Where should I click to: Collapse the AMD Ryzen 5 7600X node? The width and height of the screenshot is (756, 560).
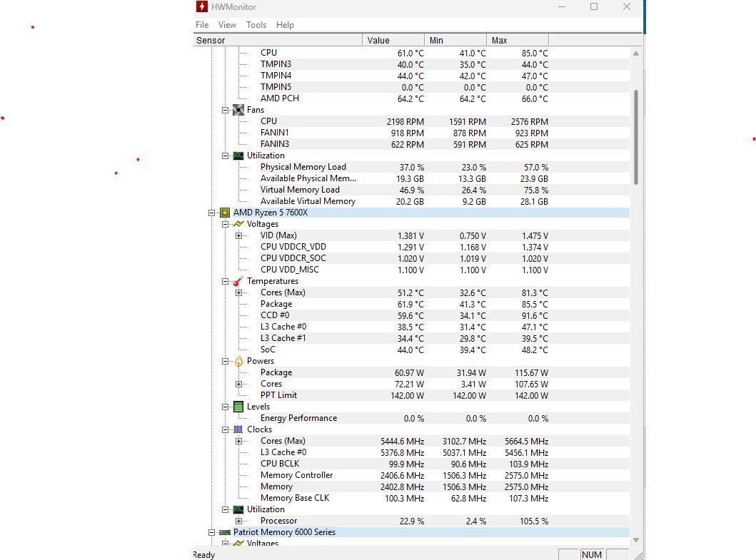pos(211,213)
